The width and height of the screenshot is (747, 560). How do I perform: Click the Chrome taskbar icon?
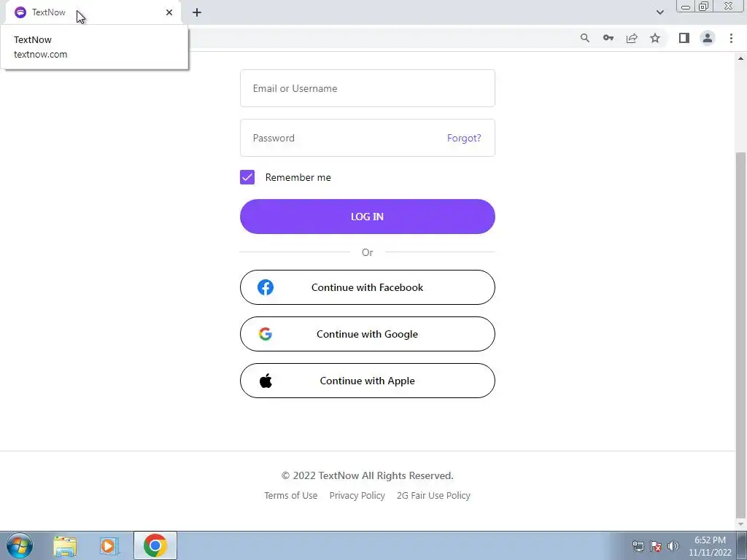coord(155,545)
